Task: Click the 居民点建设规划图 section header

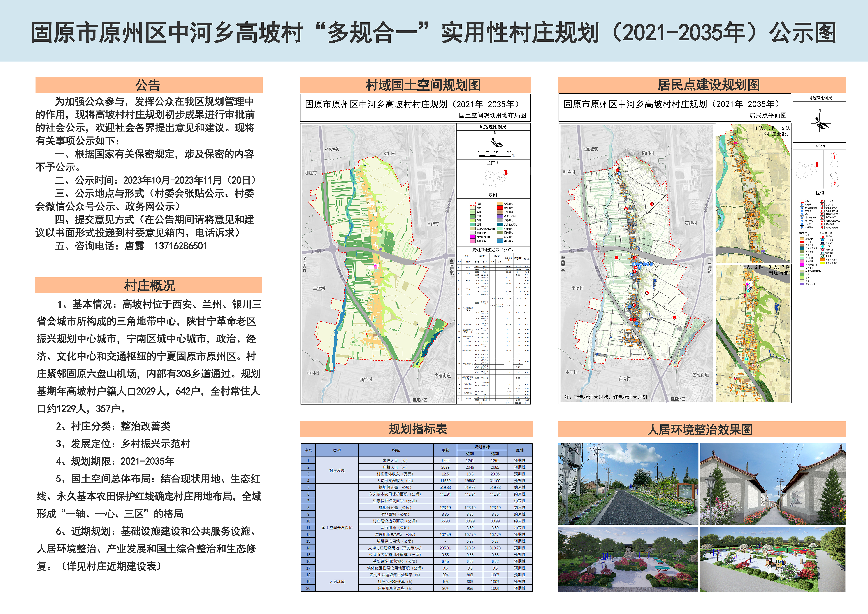Action: (702, 85)
